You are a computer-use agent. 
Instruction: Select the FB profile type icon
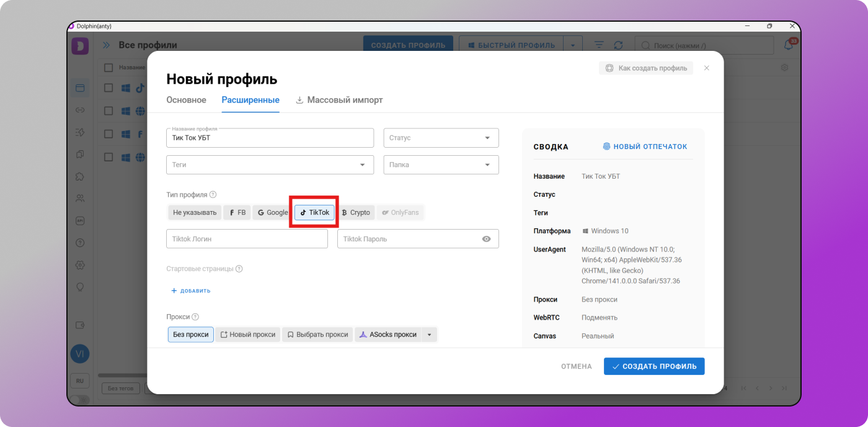pyautogui.click(x=236, y=212)
